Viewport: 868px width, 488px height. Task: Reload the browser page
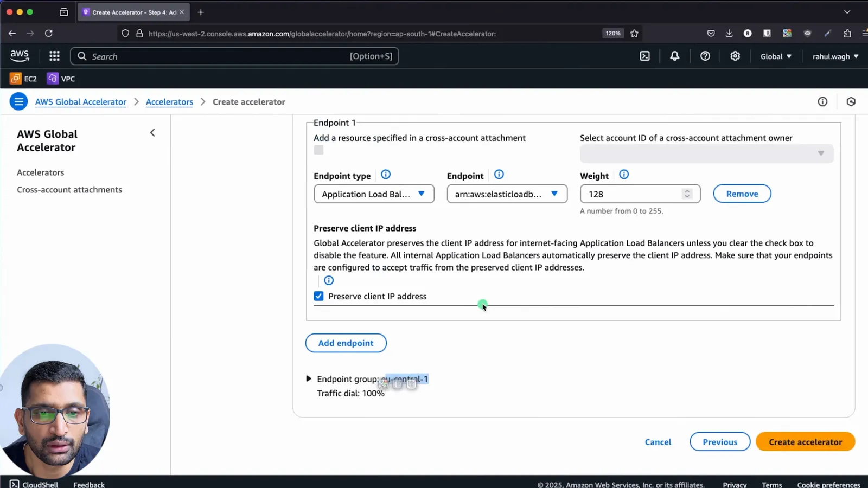(49, 33)
